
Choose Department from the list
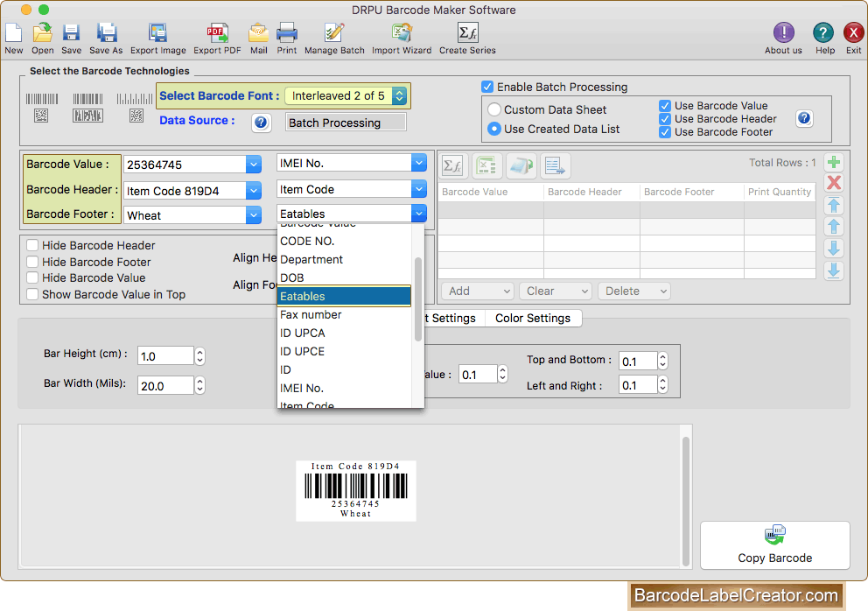pyautogui.click(x=345, y=259)
